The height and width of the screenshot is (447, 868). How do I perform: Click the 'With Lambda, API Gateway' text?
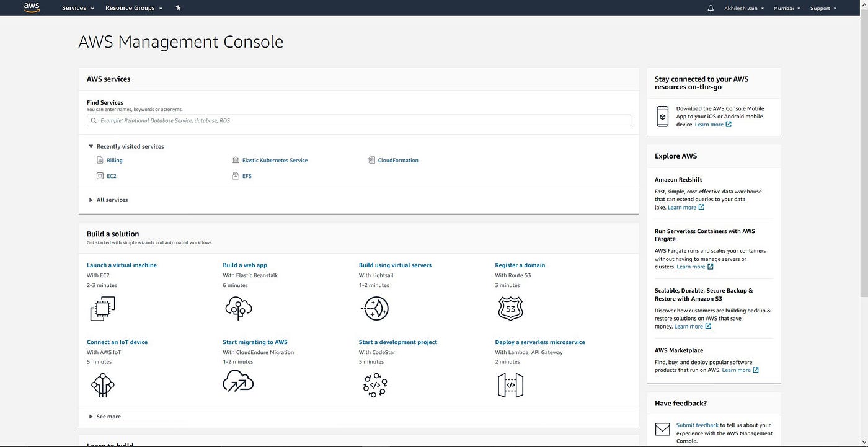(x=529, y=352)
